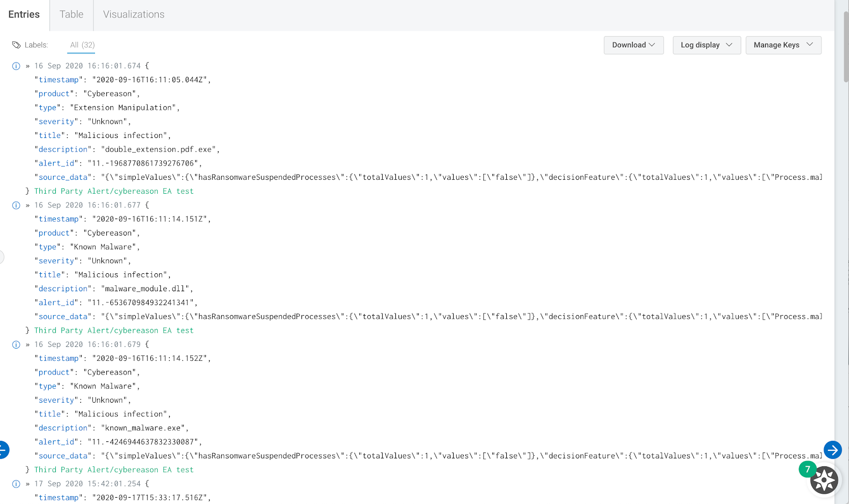Viewport: 849px width, 504px height.
Task: Collapse the 16:16:01.674 log entry
Action: click(28, 66)
